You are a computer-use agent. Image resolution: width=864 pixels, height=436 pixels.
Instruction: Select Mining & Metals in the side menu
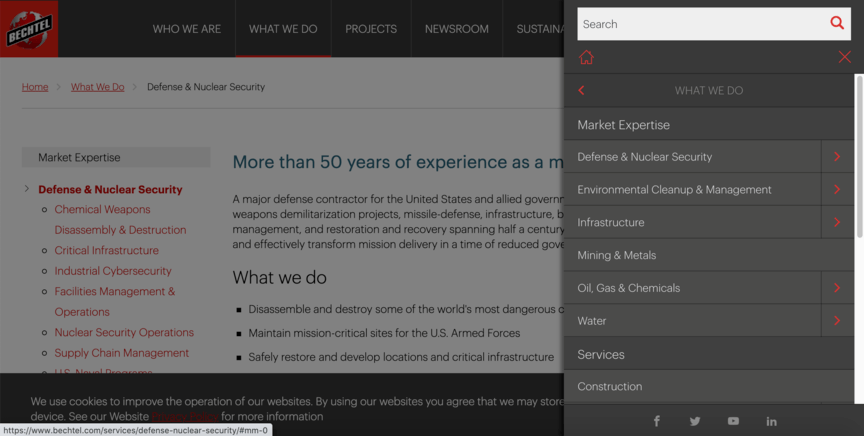(617, 255)
